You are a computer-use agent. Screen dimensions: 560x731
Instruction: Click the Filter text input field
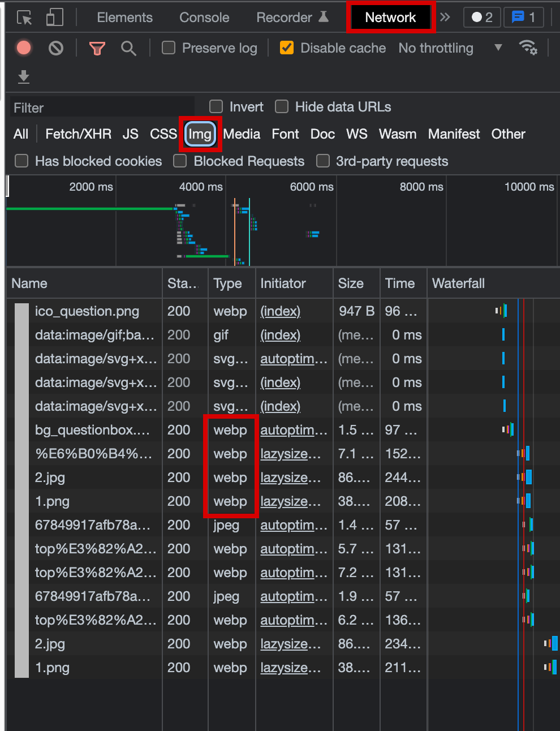102,107
